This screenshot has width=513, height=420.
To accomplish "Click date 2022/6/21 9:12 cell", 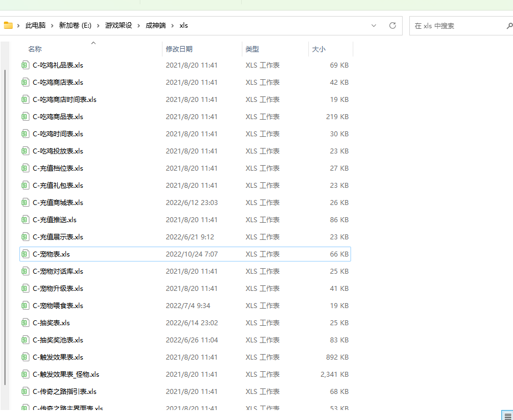I will 190,237.
